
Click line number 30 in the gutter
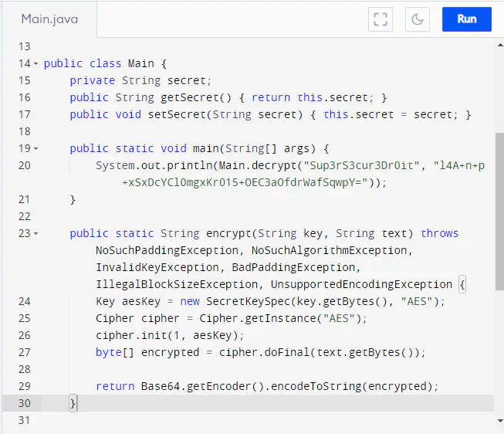pyautogui.click(x=23, y=403)
